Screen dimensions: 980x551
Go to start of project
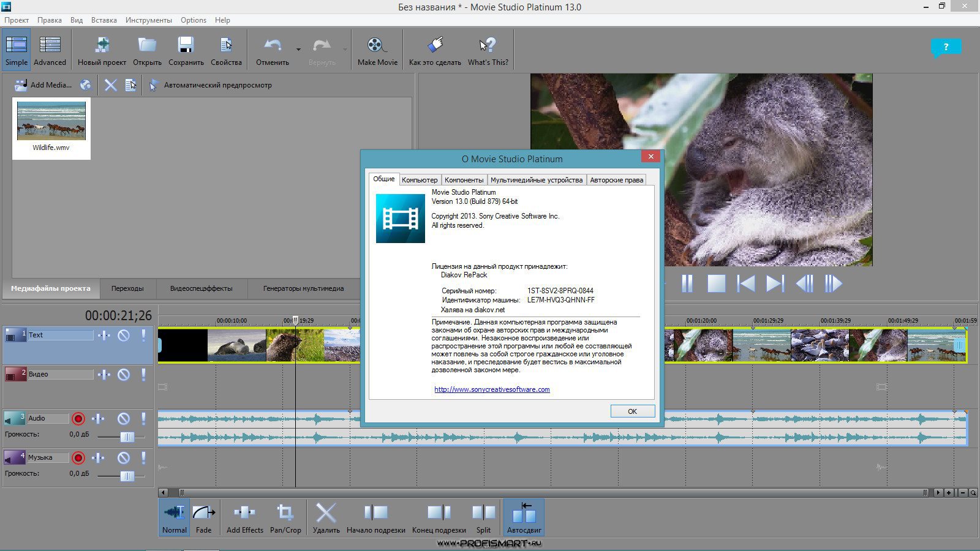tap(746, 283)
